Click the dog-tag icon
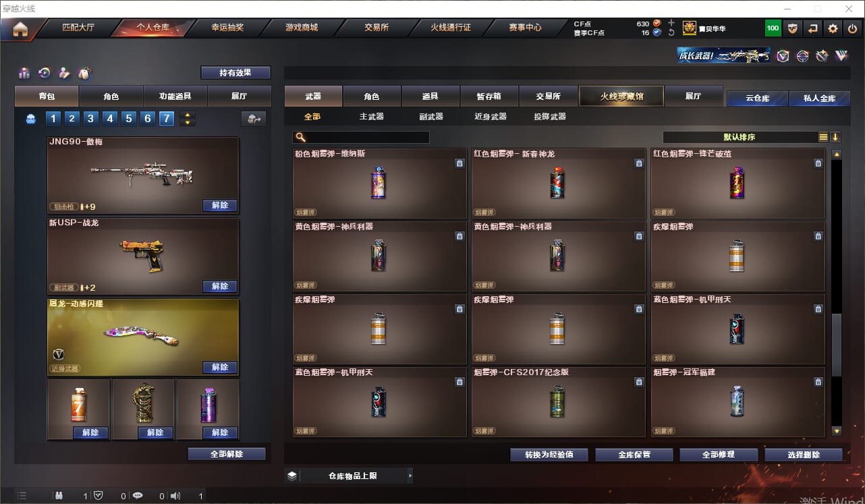865x504 pixels. [84, 73]
